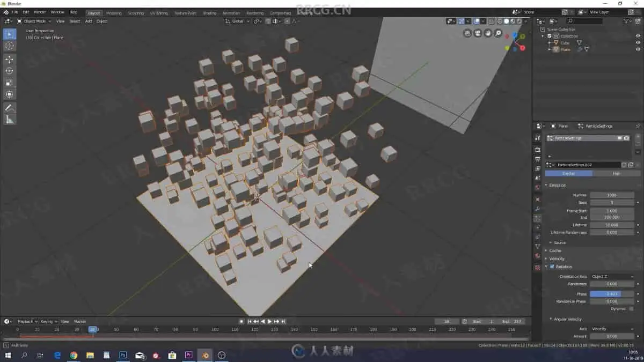Open the timeline Playback dropdown
Screen dimensions: 644x362
(x=27, y=321)
